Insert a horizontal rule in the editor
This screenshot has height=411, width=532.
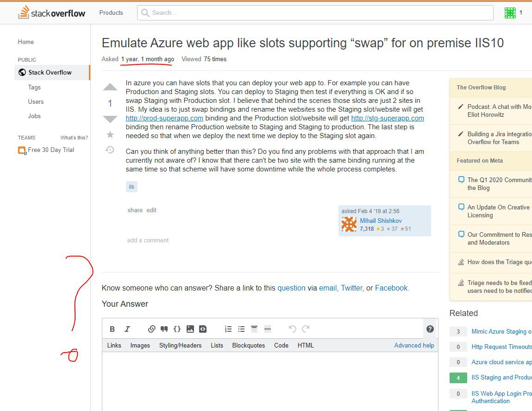pyautogui.click(x=267, y=329)
